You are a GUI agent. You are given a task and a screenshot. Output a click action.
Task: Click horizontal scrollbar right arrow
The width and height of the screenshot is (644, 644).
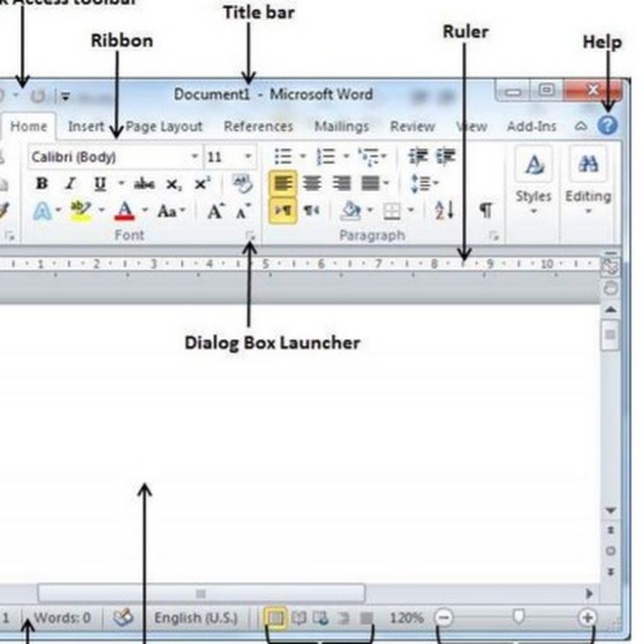pyautogui.click(x=590, y=593)
